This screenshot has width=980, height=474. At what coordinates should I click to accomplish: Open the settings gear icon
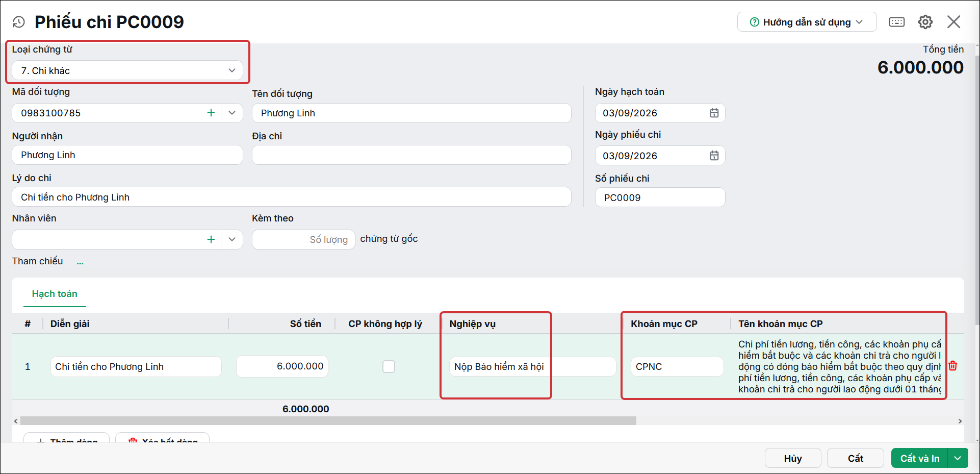click(925, 22)
